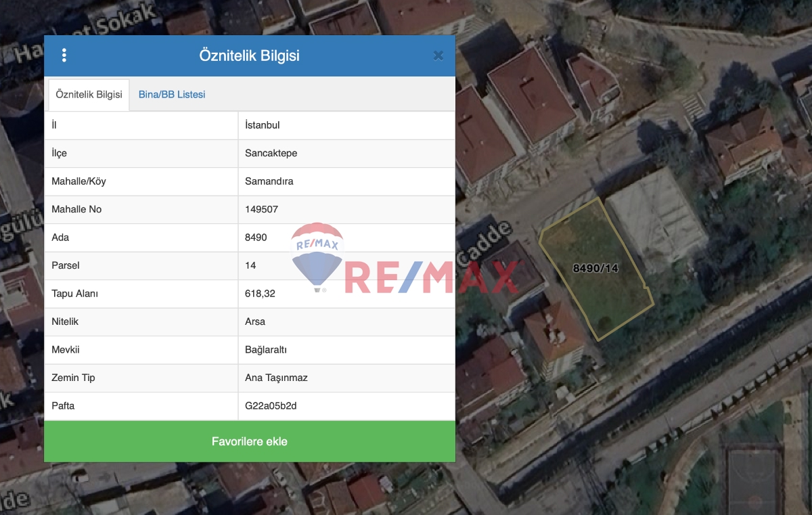Click the Tapu Alanı 618,32 value
This screenshot has height=515, width=812.
click(x=260, y=293)
